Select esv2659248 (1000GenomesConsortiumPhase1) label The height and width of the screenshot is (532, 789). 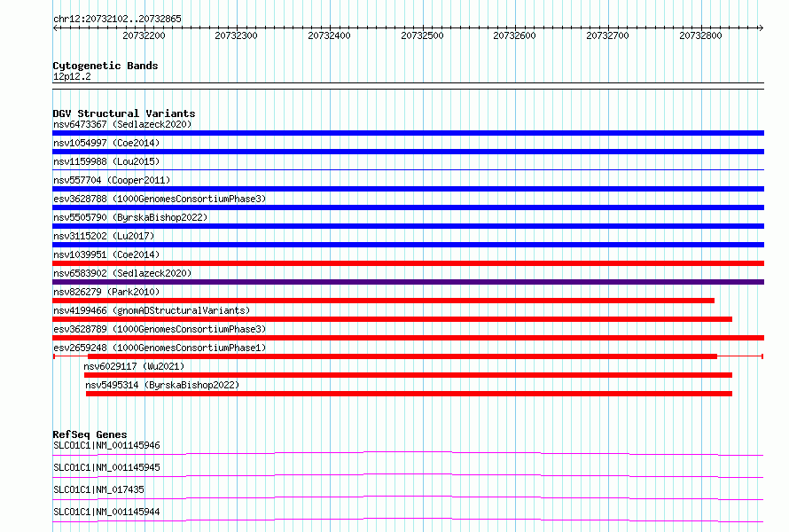pos(160,348)
